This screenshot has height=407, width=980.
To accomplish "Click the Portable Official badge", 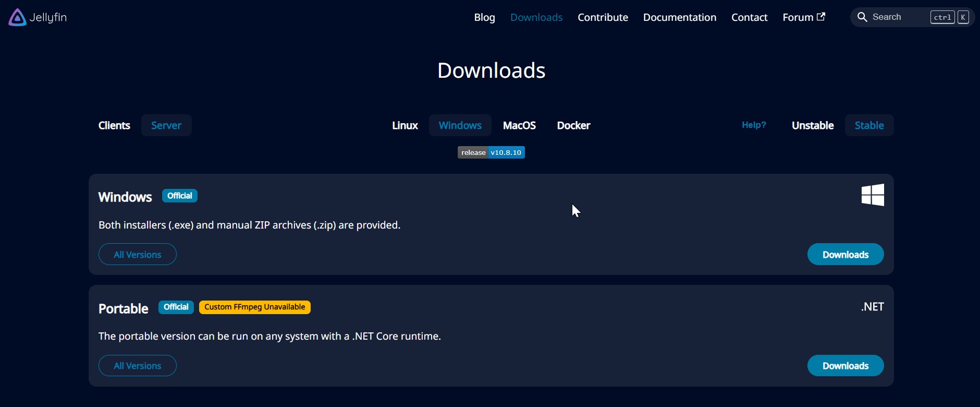I will coord(176,307).
